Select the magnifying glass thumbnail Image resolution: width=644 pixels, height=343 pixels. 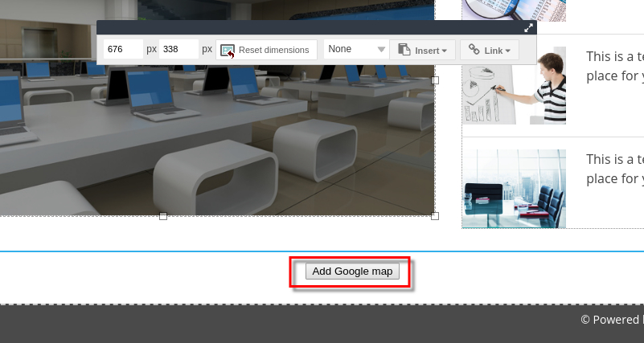(x=514, y=10)
